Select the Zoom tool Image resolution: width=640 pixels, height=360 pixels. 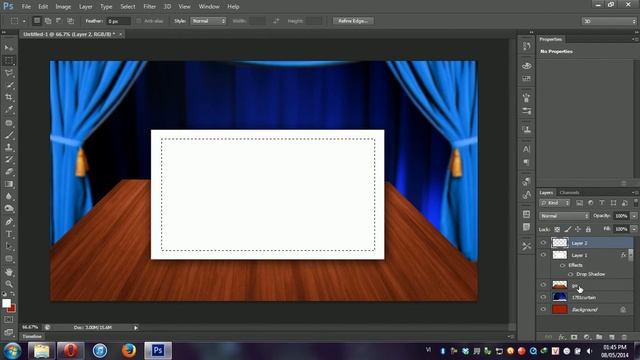coord(9,284)
